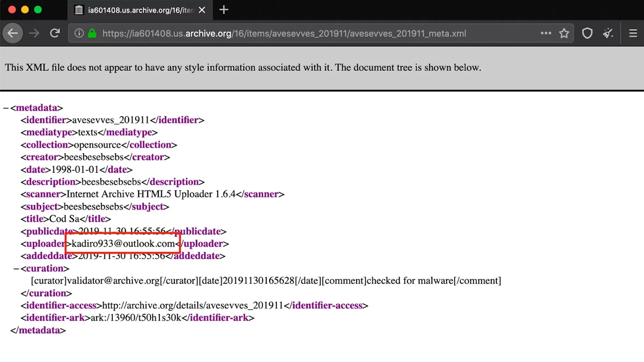Open the Firefox hamburger menu
The height and width of the screenshot is (362, 644).
click(x=633, y=33)
